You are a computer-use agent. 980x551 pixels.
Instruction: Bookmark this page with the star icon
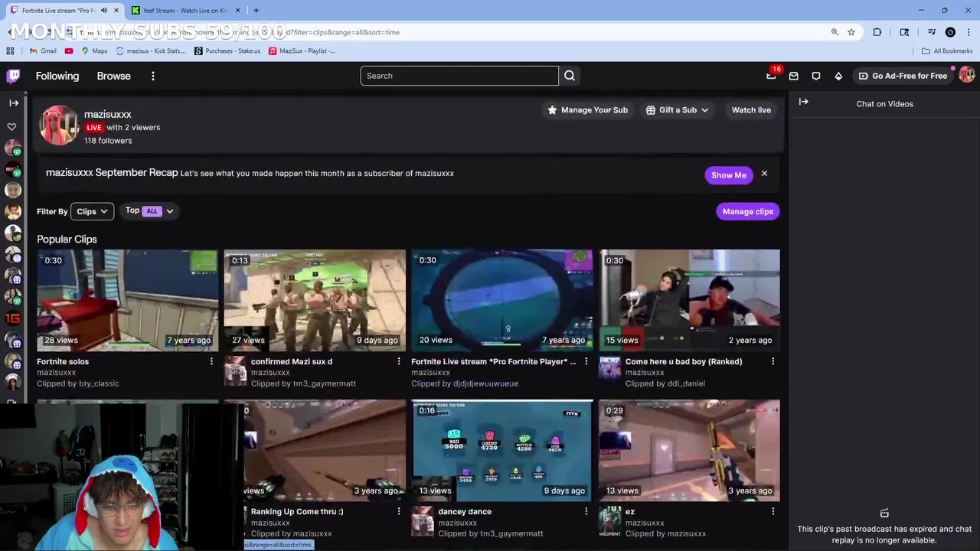tap(851, 32)
